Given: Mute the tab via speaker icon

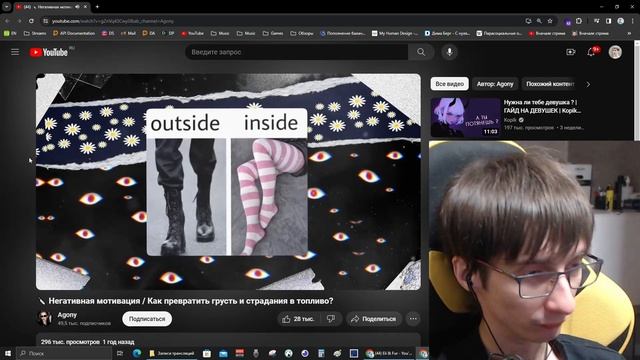Looking at the screenshot, I should 77,7.
